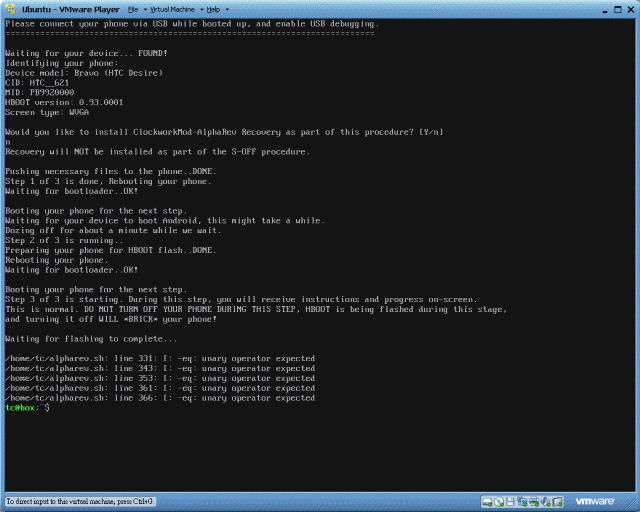Click the 'line 366' unary operator error

(160, 398)
